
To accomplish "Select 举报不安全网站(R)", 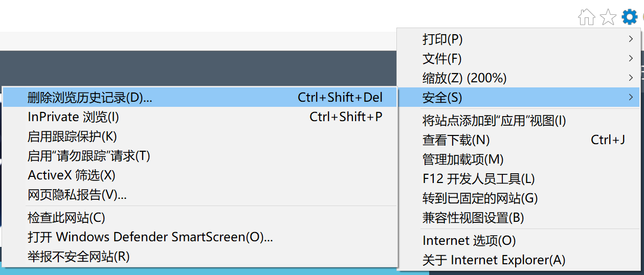I will pyautogui.click(x=200, y=257).
